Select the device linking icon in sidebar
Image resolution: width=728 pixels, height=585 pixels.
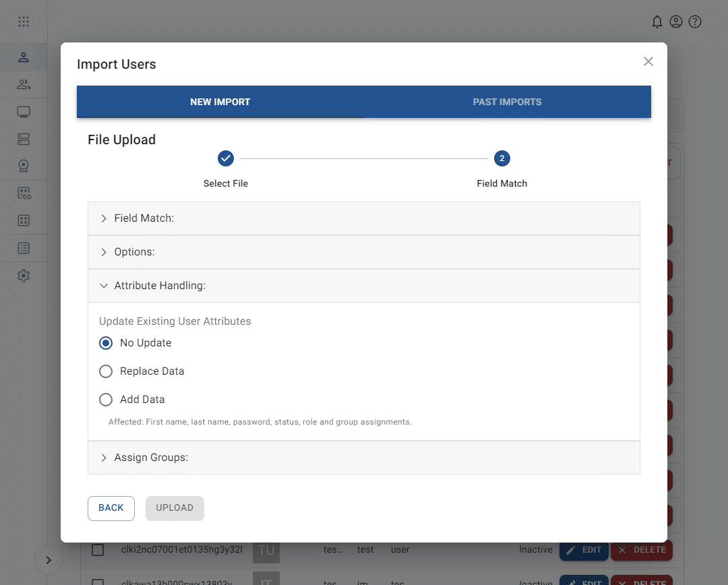tap(24, 193)
